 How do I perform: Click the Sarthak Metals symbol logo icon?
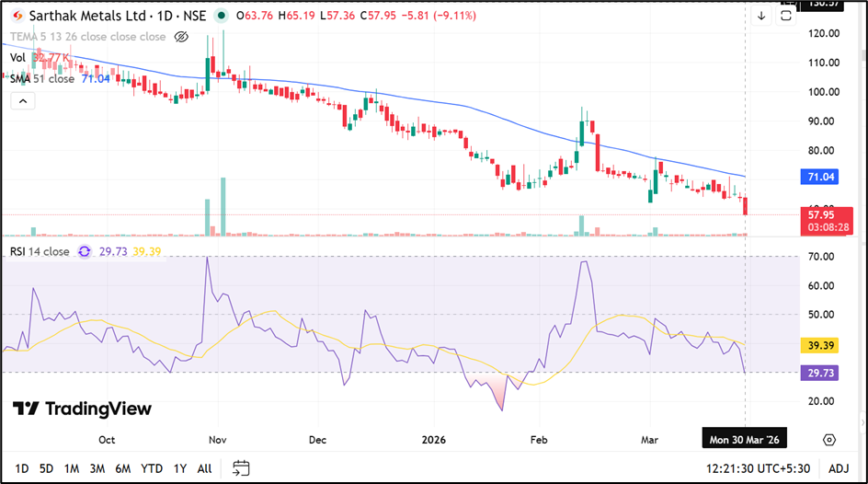[x=16, y=16]
